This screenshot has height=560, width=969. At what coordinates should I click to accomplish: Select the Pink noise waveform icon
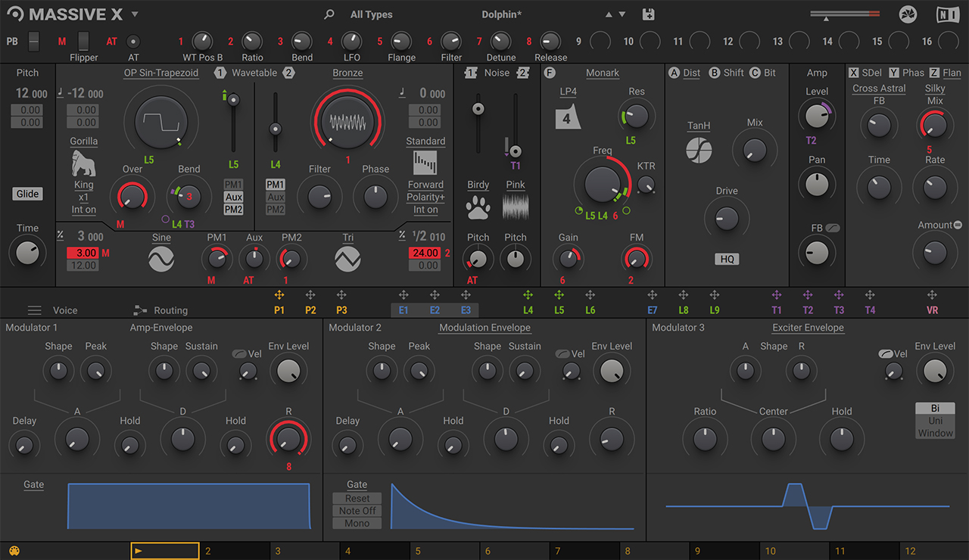[x=516, y=207]
